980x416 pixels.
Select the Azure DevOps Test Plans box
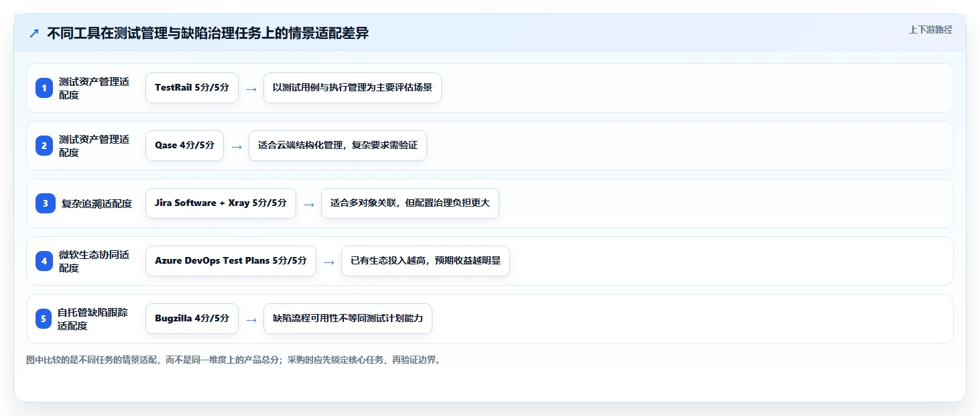click(x=231, y=261)
